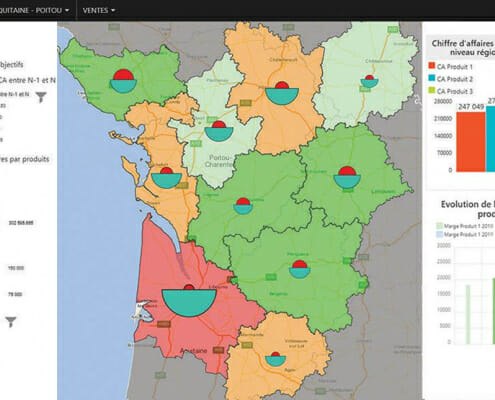Toggle Marge Produit 1 2010 legend entry
This screenshot has width=495, height=400.
(x=465, y=226)
